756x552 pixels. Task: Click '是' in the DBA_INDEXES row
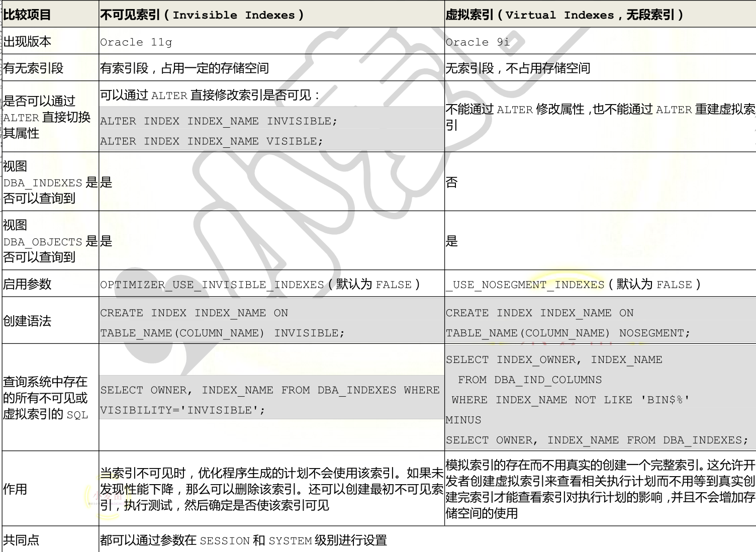point(106,182)
